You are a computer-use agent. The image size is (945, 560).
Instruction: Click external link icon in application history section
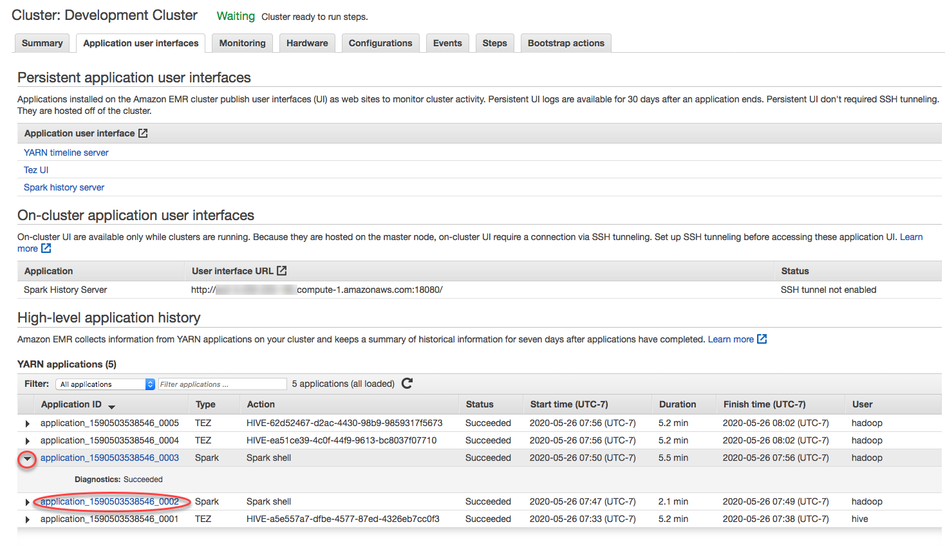point(762,339)
